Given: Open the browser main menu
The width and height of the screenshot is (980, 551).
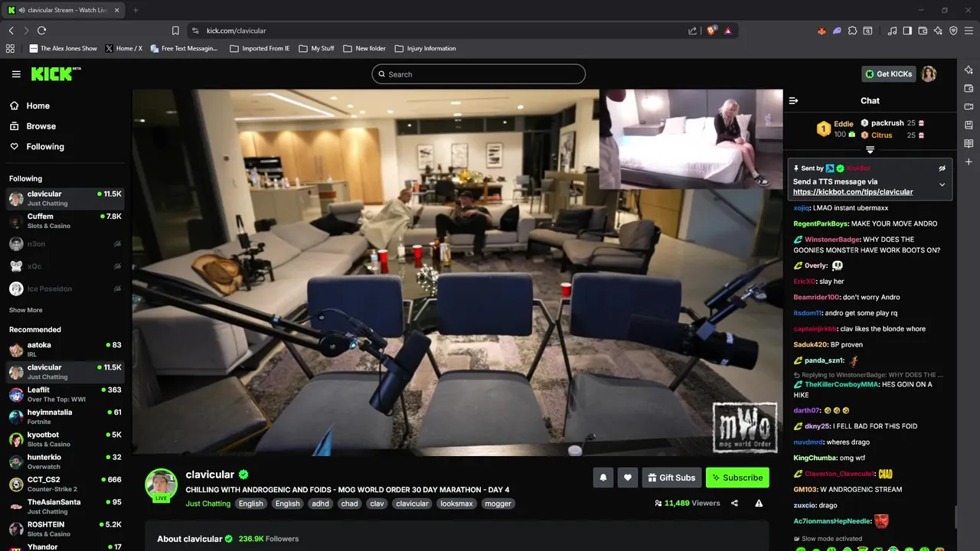Looking at the screenshot, I should (969, 31).
